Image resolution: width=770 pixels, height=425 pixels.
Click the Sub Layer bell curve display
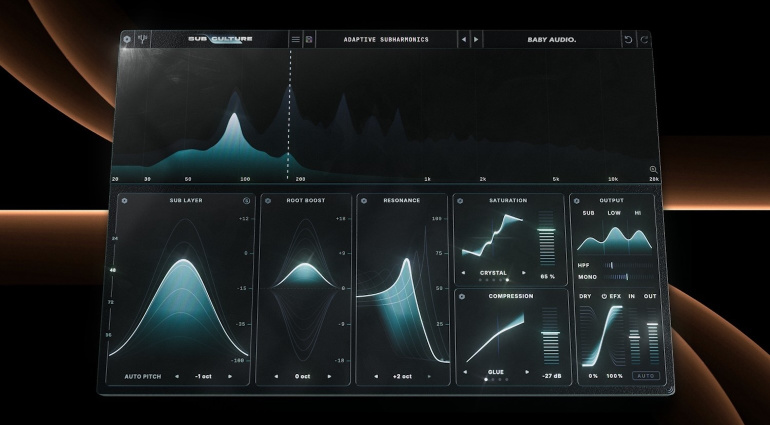coord(180,287)
